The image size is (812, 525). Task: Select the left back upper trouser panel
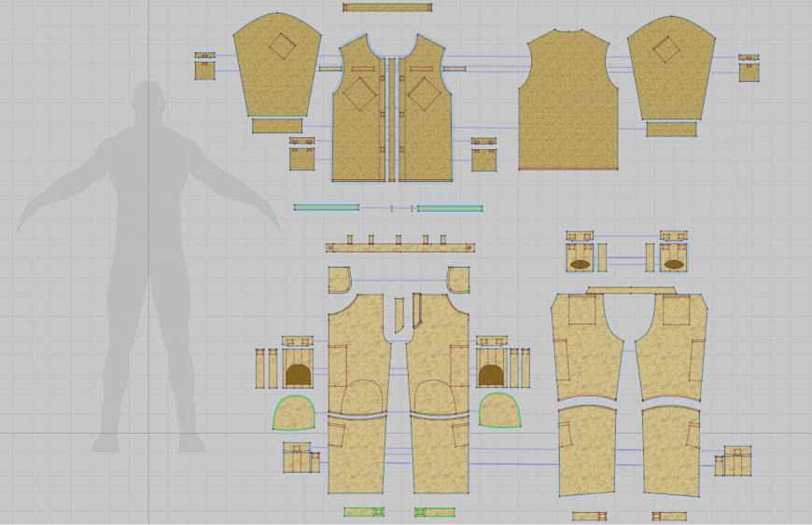pos(586,347)
